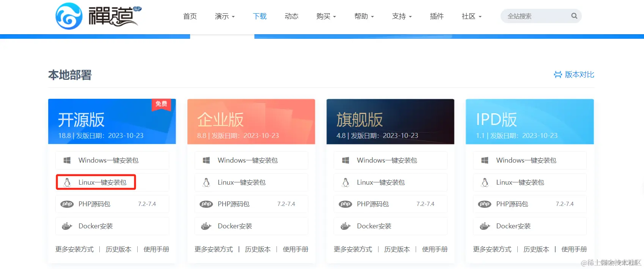
Task: Open 历史版本 under IPD版
Action: [536, 249]
